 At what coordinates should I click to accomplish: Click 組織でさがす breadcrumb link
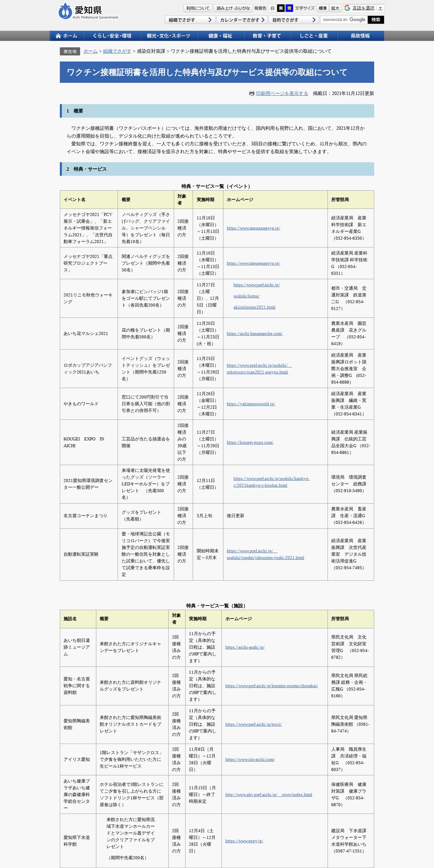click(117, 51)
